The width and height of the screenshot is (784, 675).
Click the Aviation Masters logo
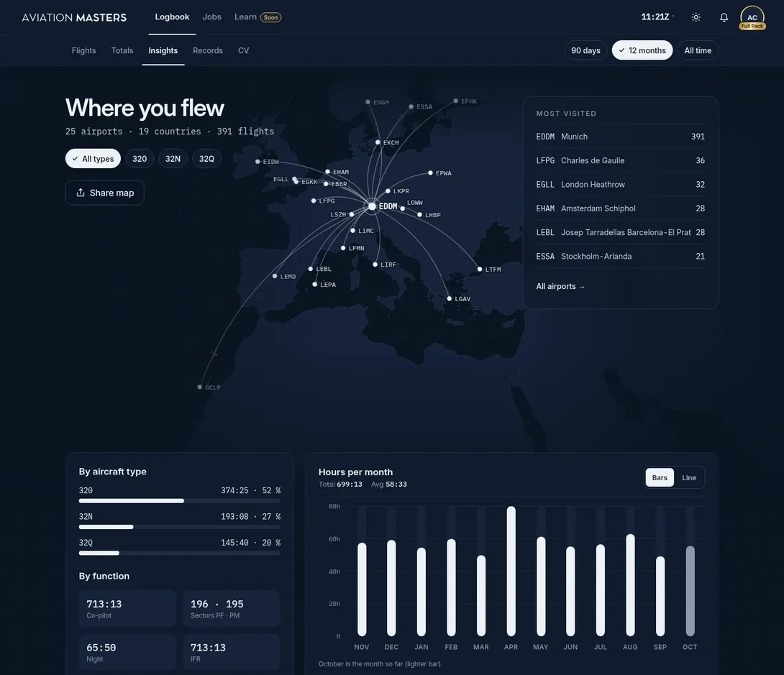[x=74, y=17]
